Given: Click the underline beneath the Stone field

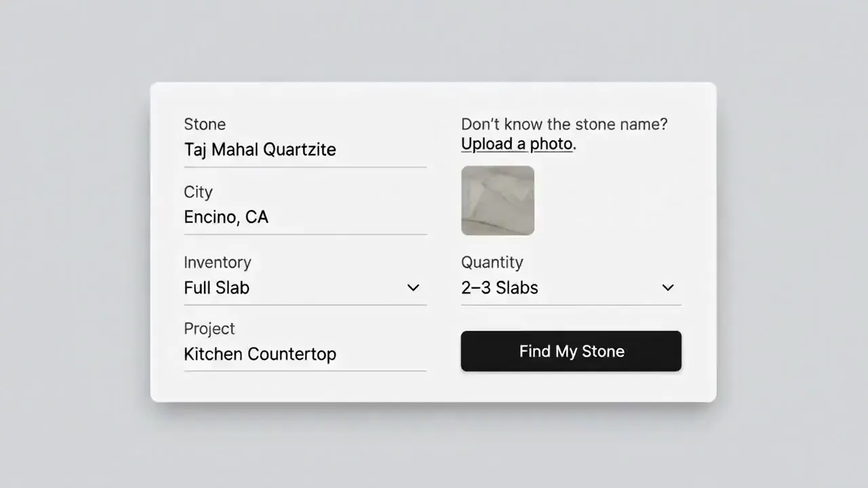Looking at the screenshot, I should 305,167.
